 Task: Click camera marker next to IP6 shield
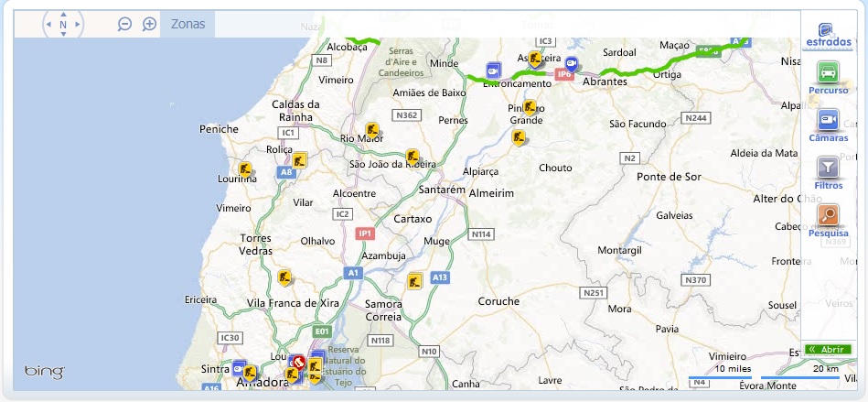click(x=572, y=64)
